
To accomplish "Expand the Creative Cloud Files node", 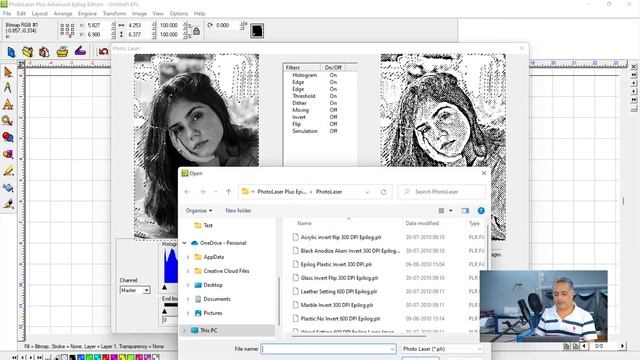I will pyautogui.click(x=188, y=271).
